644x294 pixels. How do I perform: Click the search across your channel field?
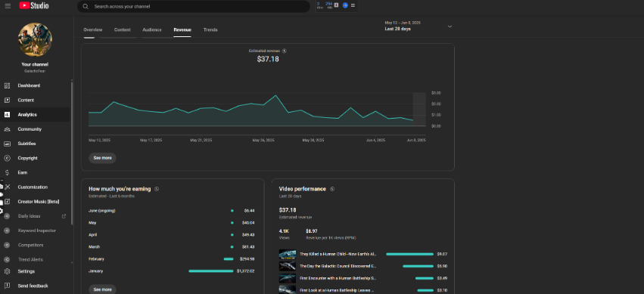coord(194,7)
